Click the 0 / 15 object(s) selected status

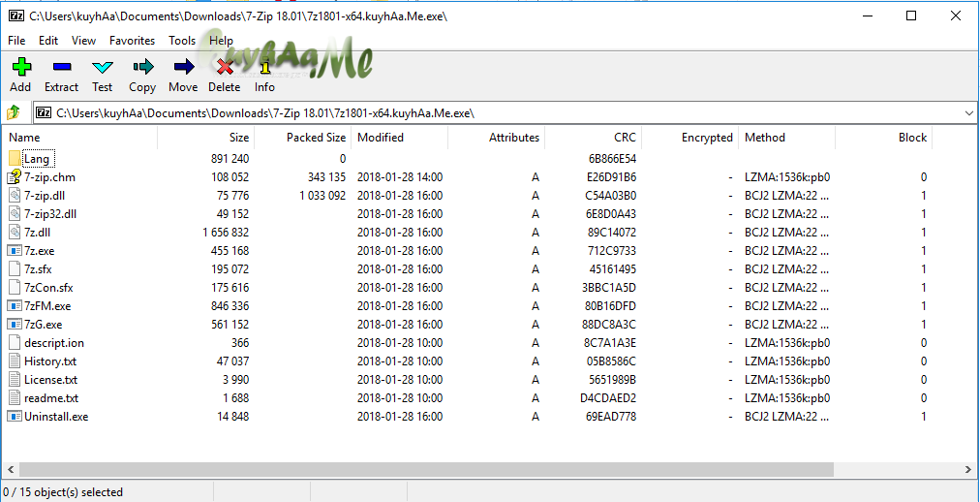(63, 492)
